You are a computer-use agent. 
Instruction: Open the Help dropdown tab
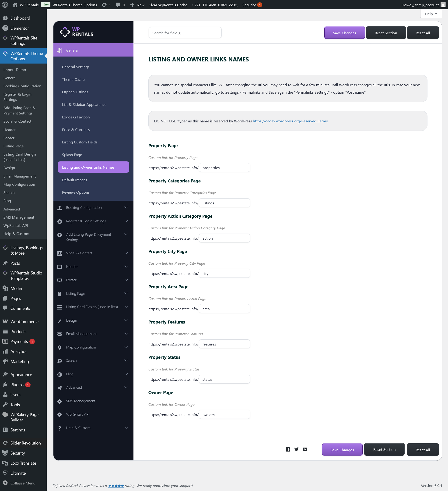(431, 14)
